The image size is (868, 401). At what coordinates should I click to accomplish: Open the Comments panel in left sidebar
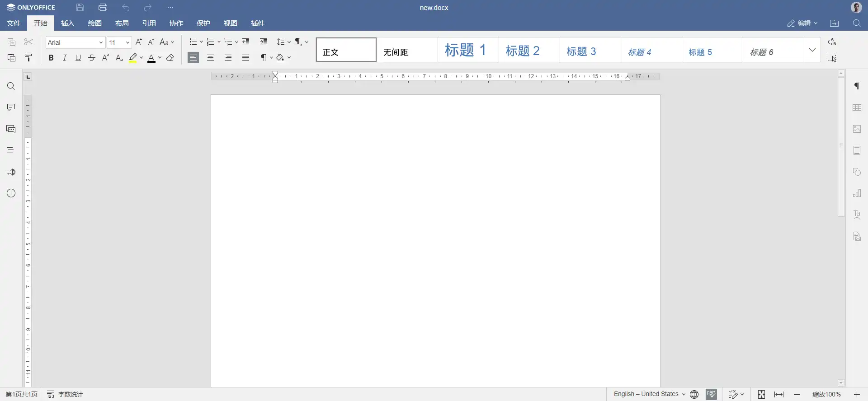point(11,107)
